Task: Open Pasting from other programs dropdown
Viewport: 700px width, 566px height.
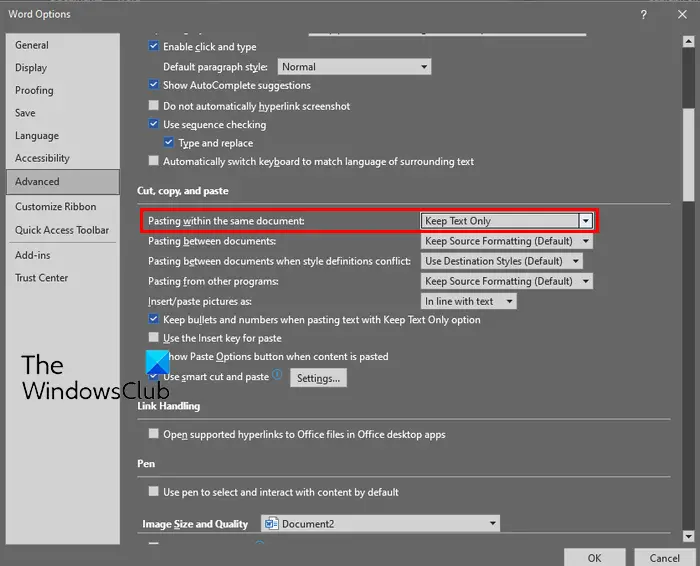Action: (507, 281)
